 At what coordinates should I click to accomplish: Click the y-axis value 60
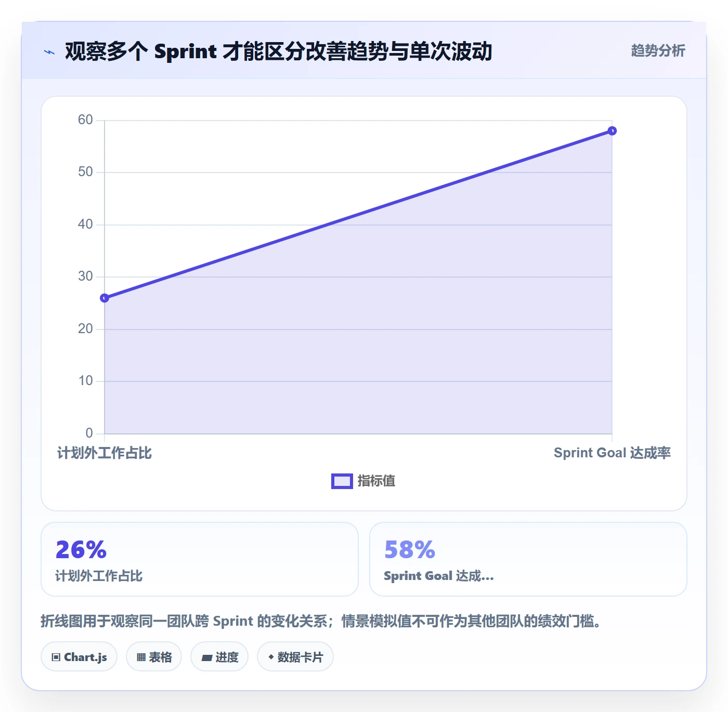pos(85,120)
